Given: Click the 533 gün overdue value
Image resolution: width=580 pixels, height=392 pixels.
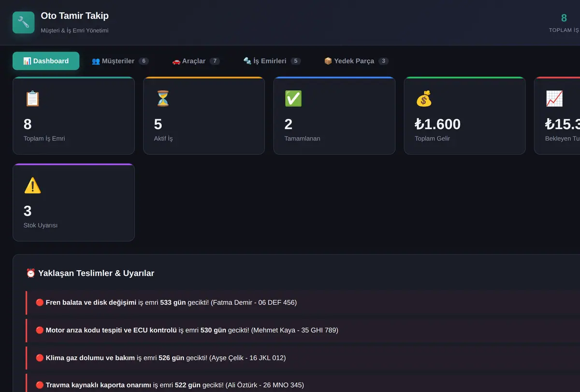Looking at the screenshot, I should (x=173, y=303).
